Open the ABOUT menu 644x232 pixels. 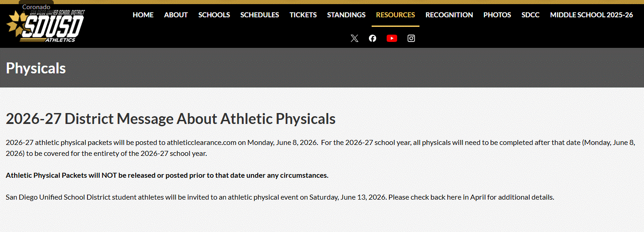click(176, 15)
